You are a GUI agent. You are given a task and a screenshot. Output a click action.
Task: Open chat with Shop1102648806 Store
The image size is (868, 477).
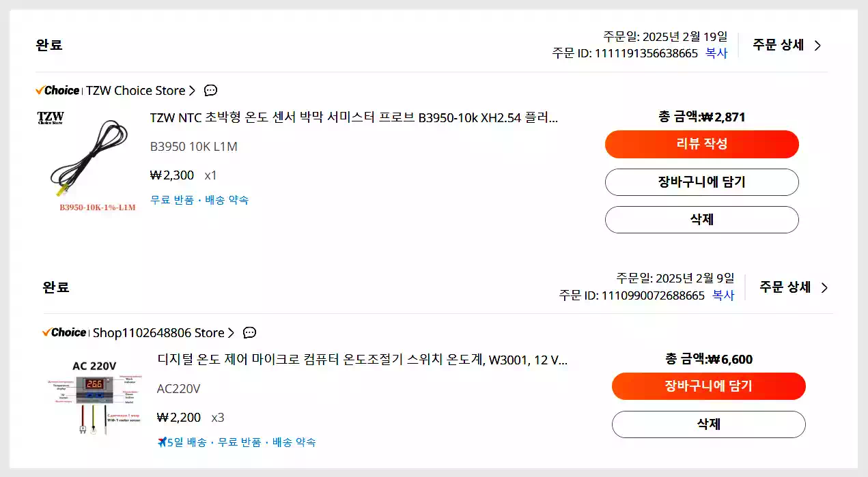(249, 332)
